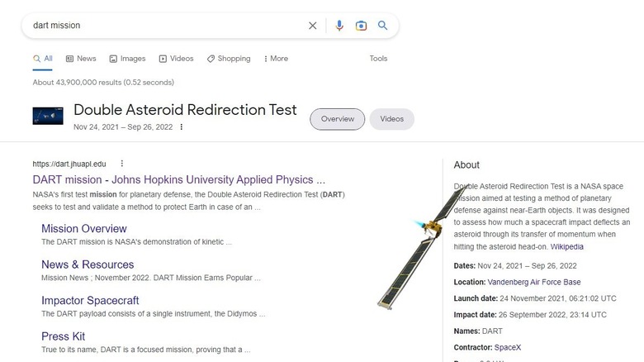Click the mission thumbnail beside the title

[x=48, y=116]
